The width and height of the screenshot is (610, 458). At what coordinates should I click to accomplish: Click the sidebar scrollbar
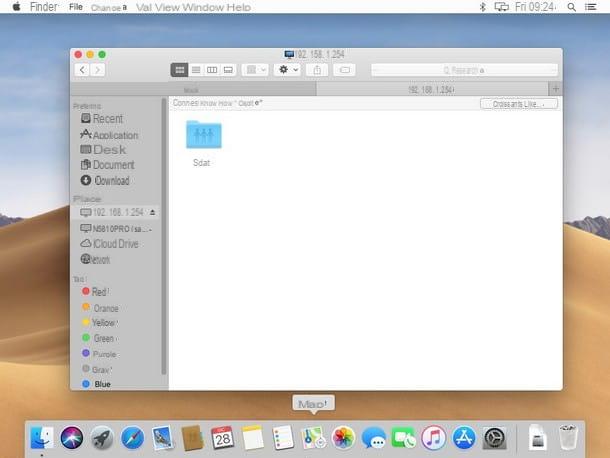pos(164,237)
